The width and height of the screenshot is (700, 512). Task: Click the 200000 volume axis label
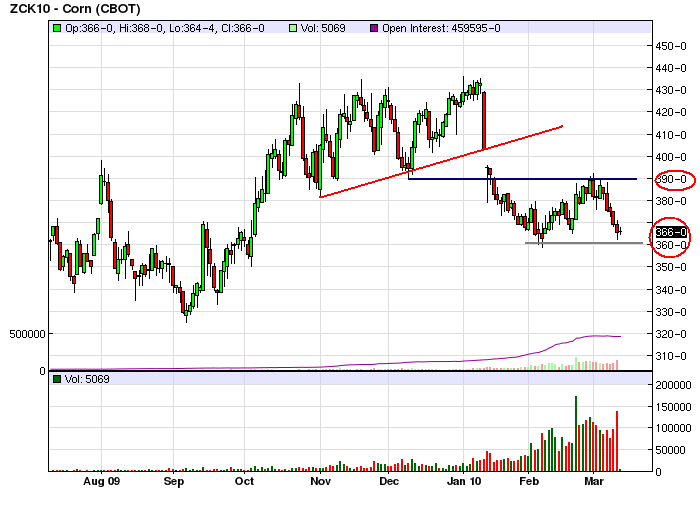pos(673,385)
